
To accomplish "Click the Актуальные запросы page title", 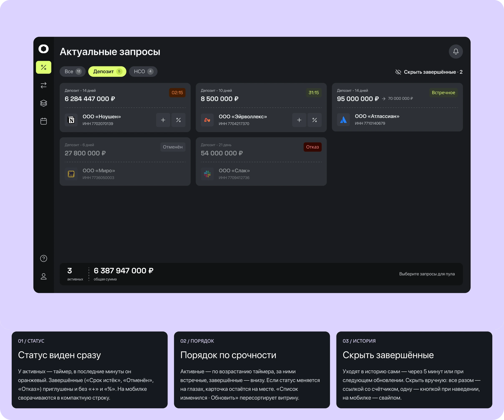I will [x=110, y=52].
